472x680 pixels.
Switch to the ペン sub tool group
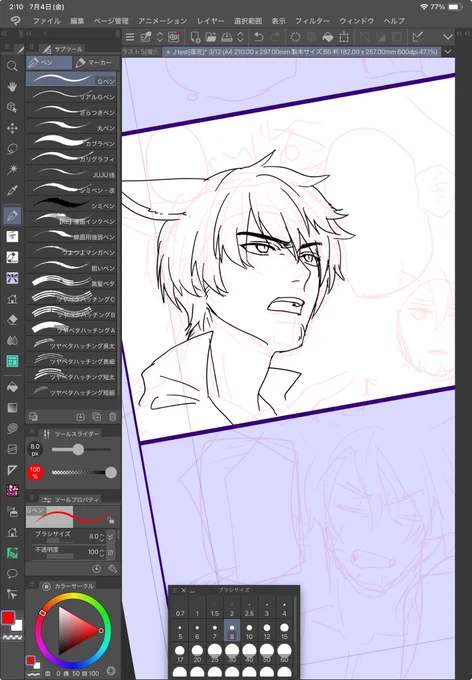[49, 63]
